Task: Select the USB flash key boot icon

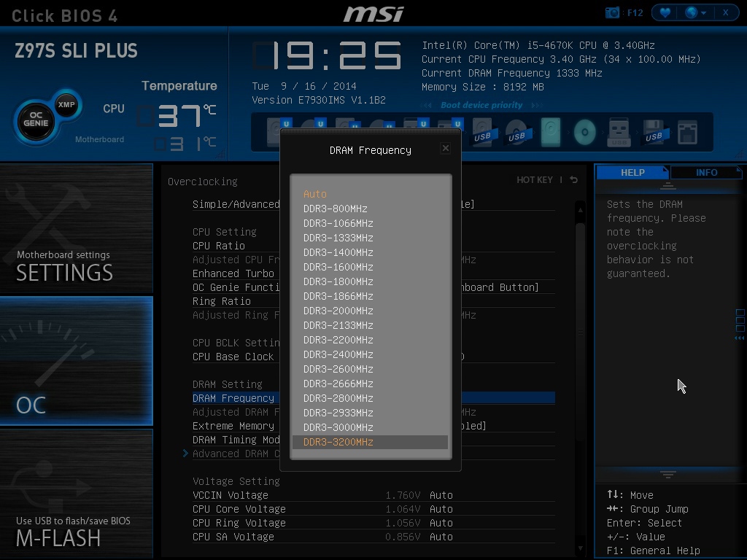Action: pos(619,133)
